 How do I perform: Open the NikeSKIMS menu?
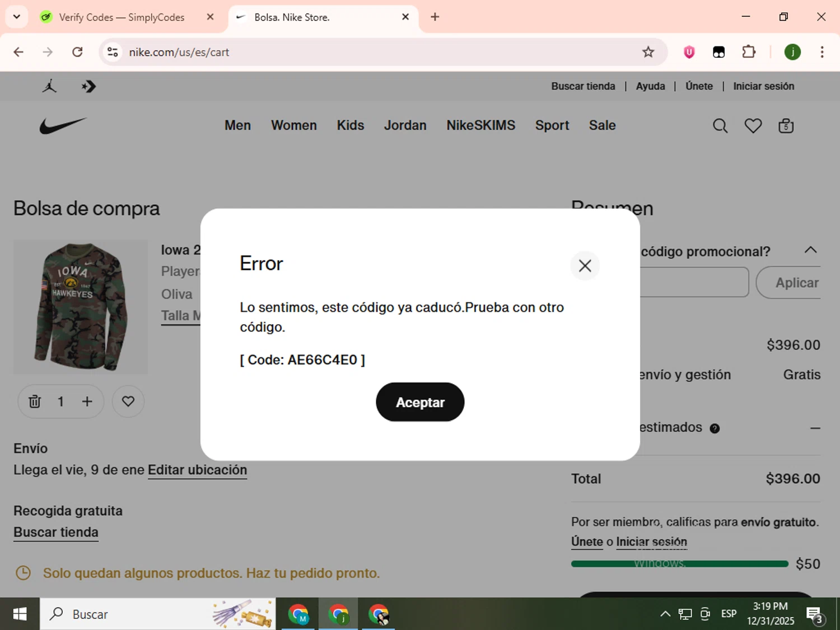480,125
